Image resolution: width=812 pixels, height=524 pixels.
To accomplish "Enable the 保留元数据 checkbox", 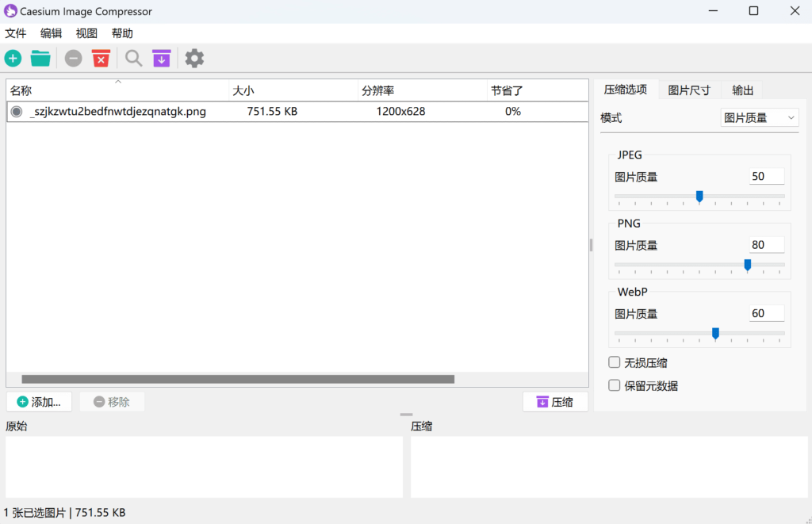I will [x=615, y=386].
